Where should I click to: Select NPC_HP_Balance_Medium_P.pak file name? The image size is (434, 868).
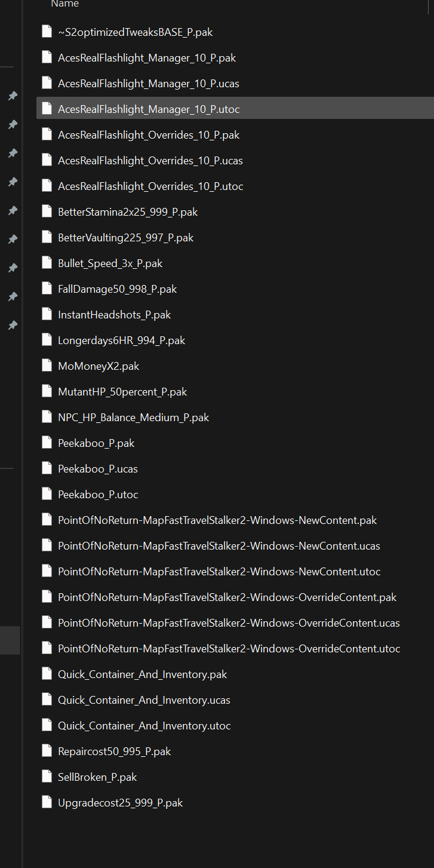point(134,418)
